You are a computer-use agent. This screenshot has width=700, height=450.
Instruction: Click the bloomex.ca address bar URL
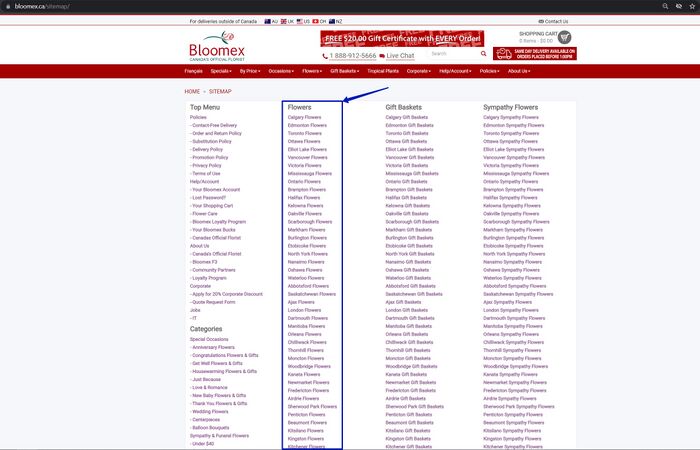42,6
